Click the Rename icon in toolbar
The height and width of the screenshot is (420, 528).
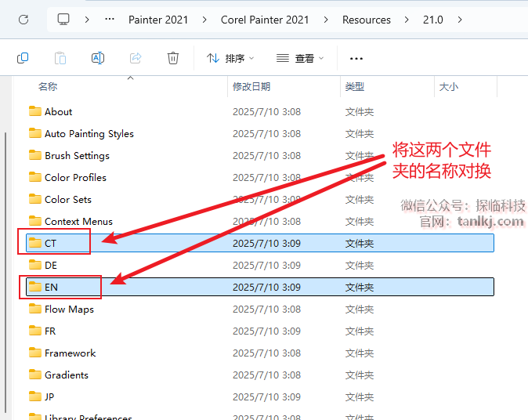98,58
